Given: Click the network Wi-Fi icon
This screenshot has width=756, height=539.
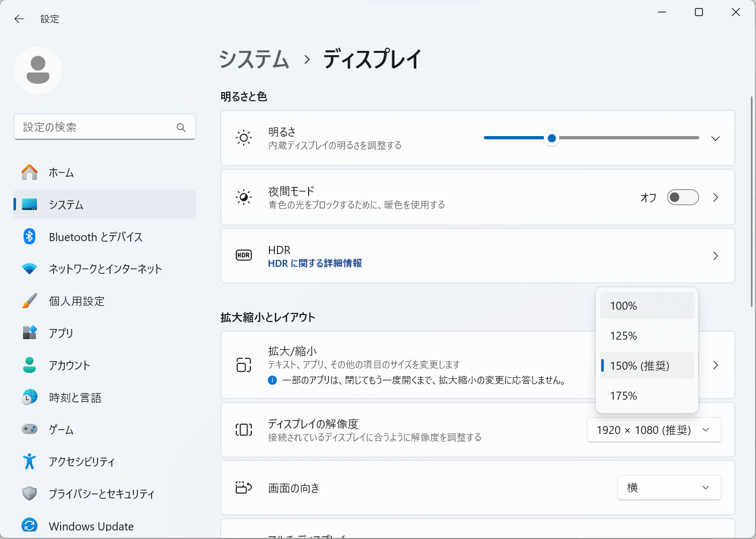Looking at the screenshot, I should (29, 269).
